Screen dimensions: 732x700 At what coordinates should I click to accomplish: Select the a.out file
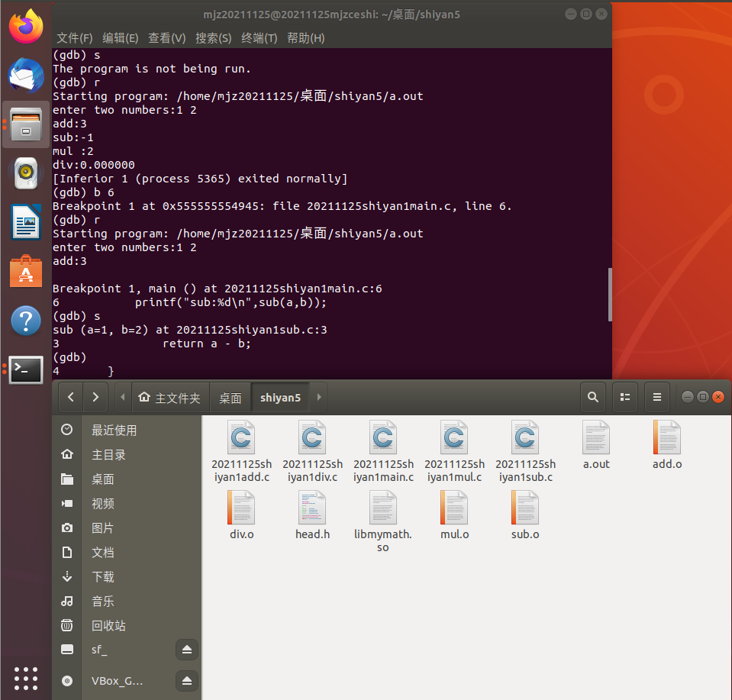(x=596, y=445)
